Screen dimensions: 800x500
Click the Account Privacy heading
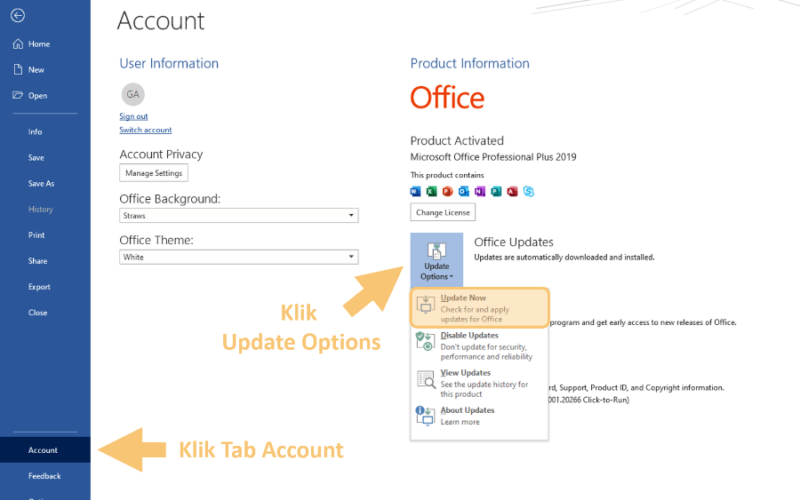tap(161, 154)
